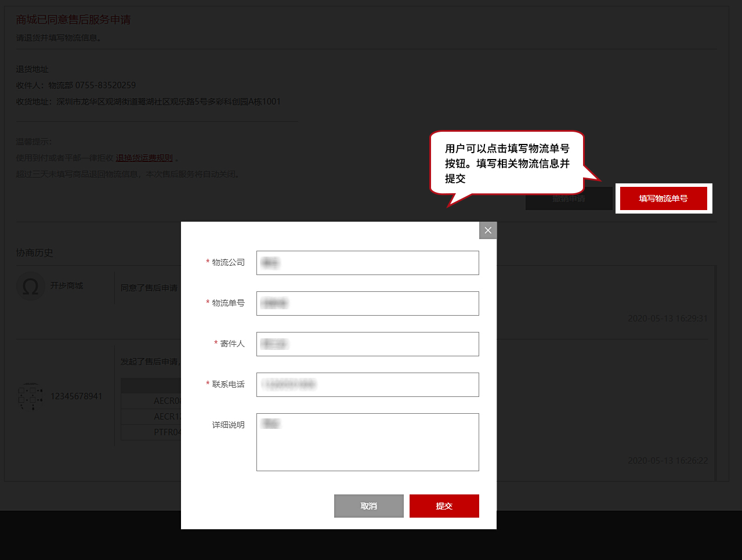Focus the 物流公司 input field
742x560 pixels.
(x=367, y=263)
